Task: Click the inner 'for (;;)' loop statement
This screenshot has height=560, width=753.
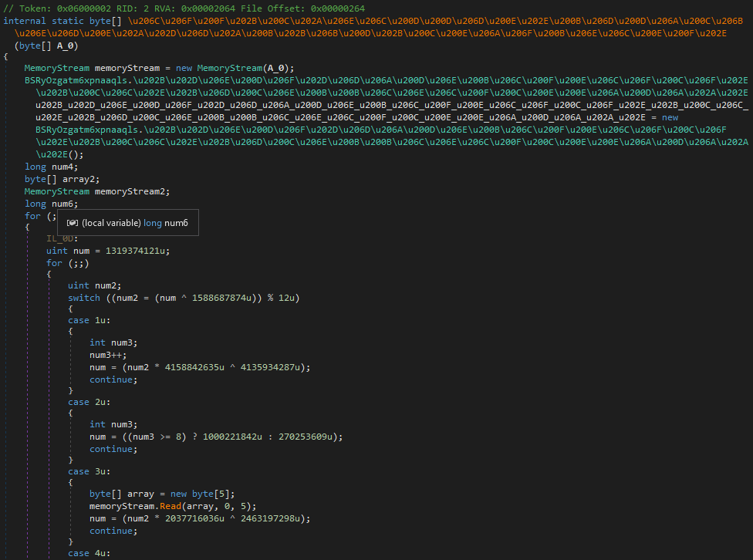Action: pyautogui.click(x=68, y=263)
